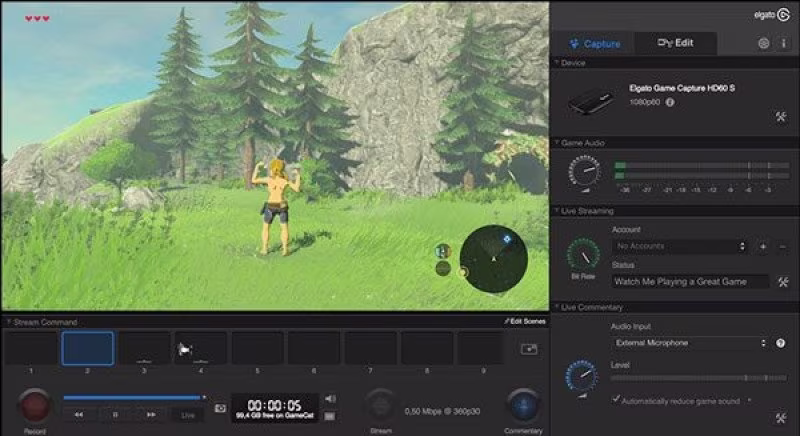The image size is (800, 436).
Task: Rewind the flashback recording
Action: [x=79, y=415]
